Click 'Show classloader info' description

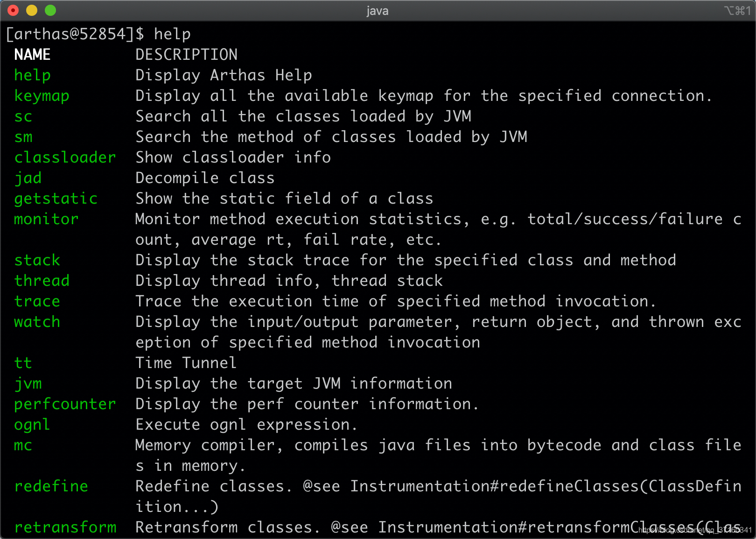coord(233,157)
